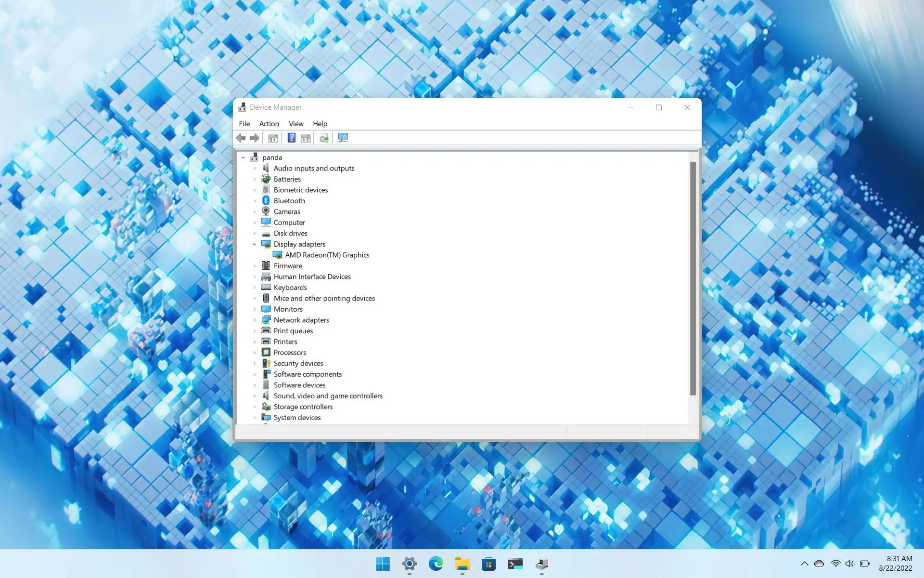924x578 pixels.
Task: Click the Back navigation arrow in toolbar
Action: (241, 138)
